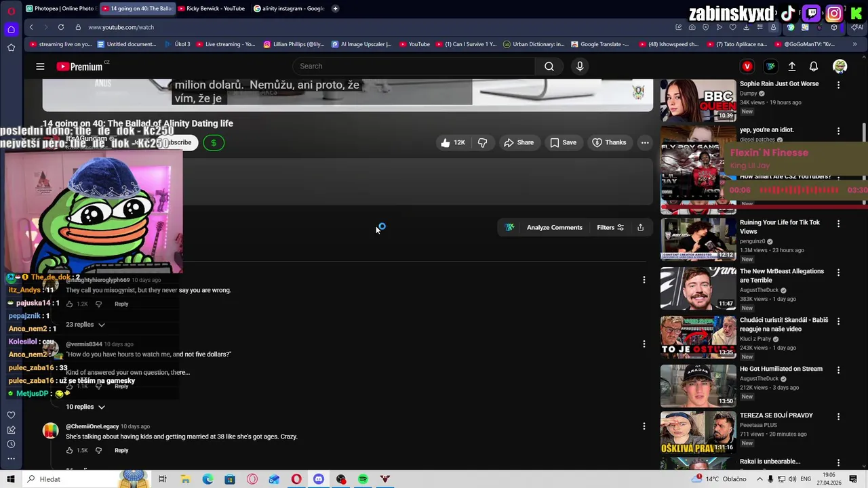
Task: Like the video with 12K likes
Action: click(x=453, y=142)
